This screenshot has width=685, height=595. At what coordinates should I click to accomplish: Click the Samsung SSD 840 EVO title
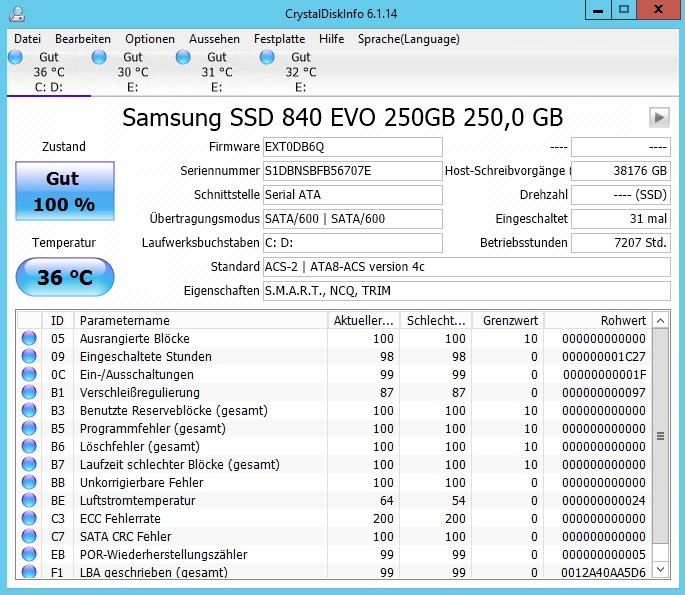pos(342,118)
